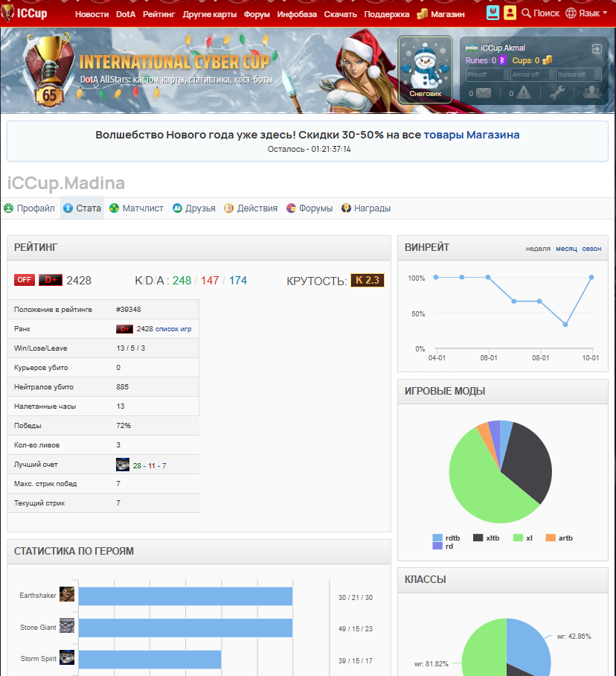Screen dimensions: 616x676
Task: Click the Cups gold coins icon
Action: (x=547, y=60)
